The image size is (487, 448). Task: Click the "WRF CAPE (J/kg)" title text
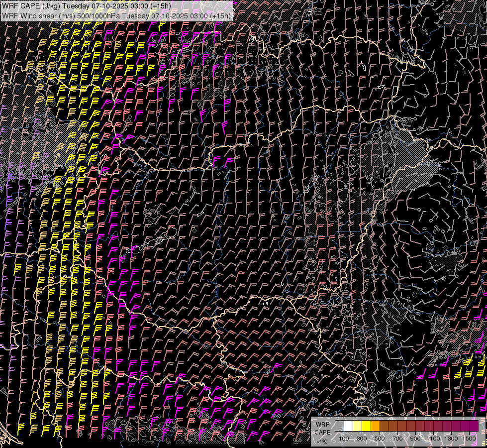[x=31, y=5]
